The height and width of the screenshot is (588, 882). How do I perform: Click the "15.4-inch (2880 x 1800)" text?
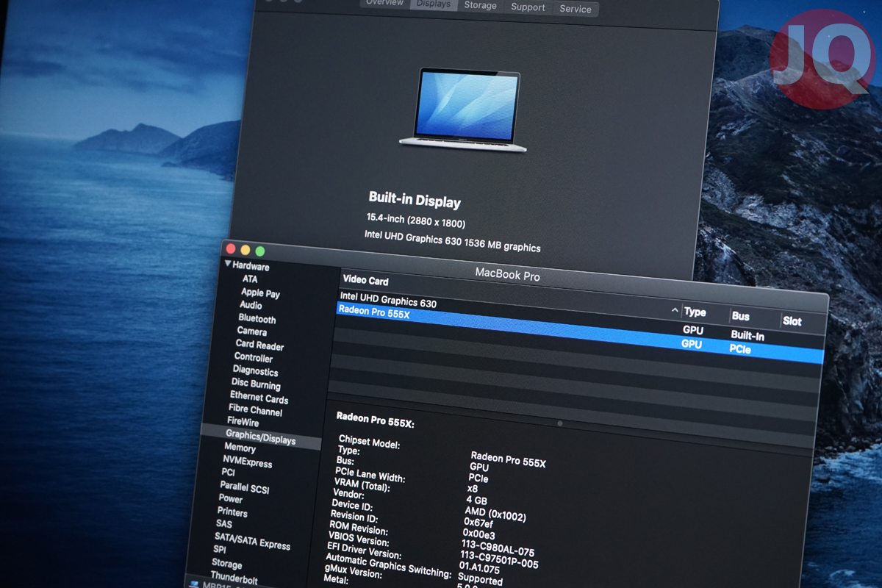[x=416, y=220]
